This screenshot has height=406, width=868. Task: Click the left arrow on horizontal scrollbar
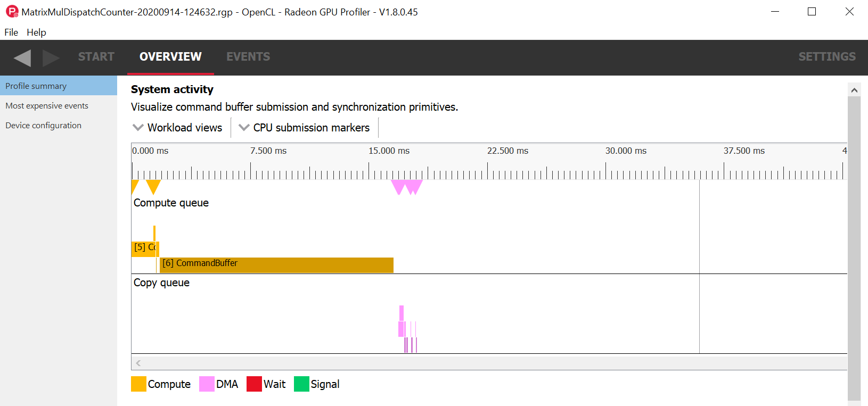(138, 363)
